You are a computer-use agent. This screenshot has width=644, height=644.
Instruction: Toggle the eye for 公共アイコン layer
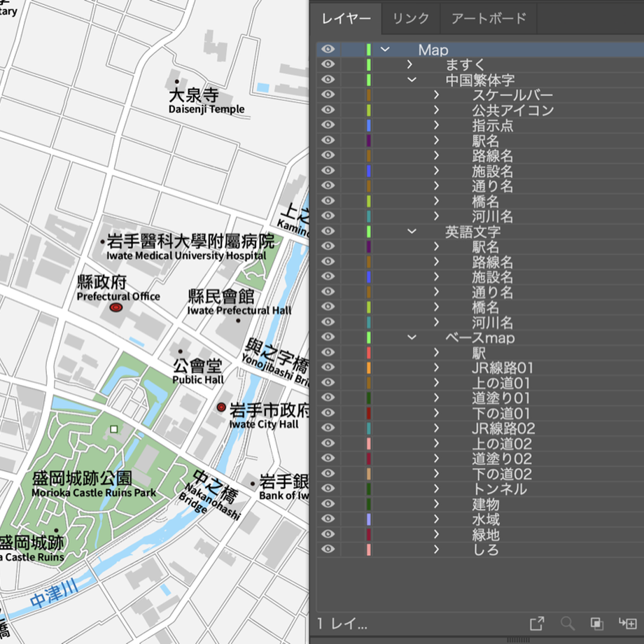[x=328, y=110]
